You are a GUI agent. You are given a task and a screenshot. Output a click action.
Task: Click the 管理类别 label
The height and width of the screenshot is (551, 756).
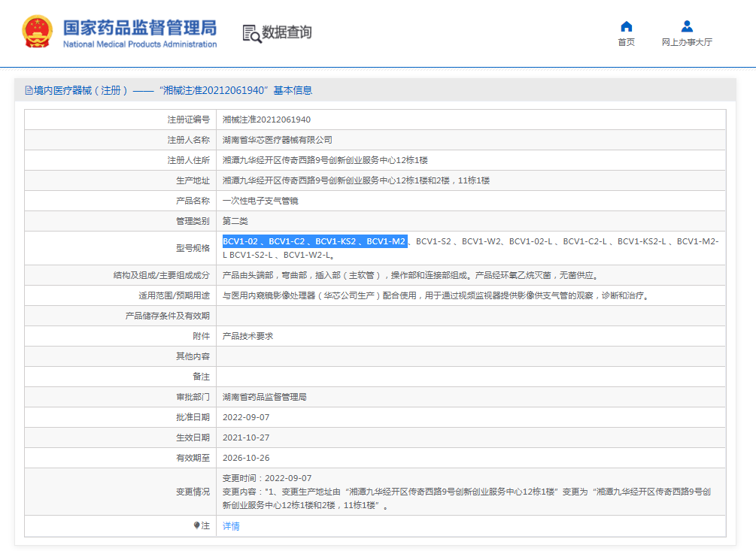(193, 221)
